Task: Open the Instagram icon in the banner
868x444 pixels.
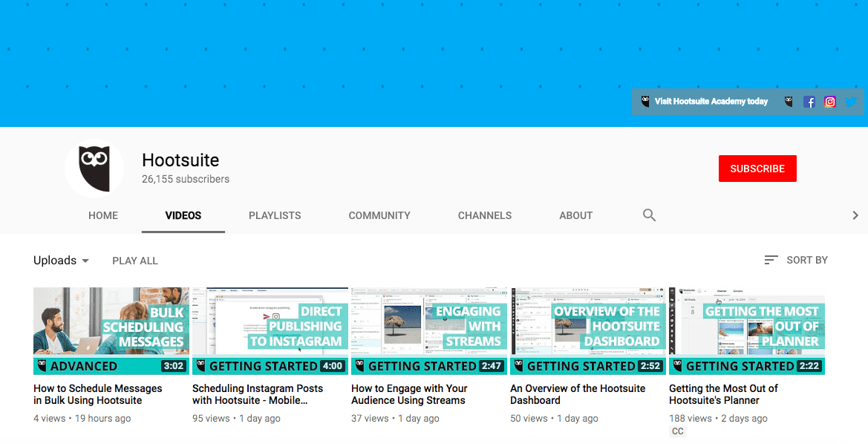Action: (x=830, y=102)
